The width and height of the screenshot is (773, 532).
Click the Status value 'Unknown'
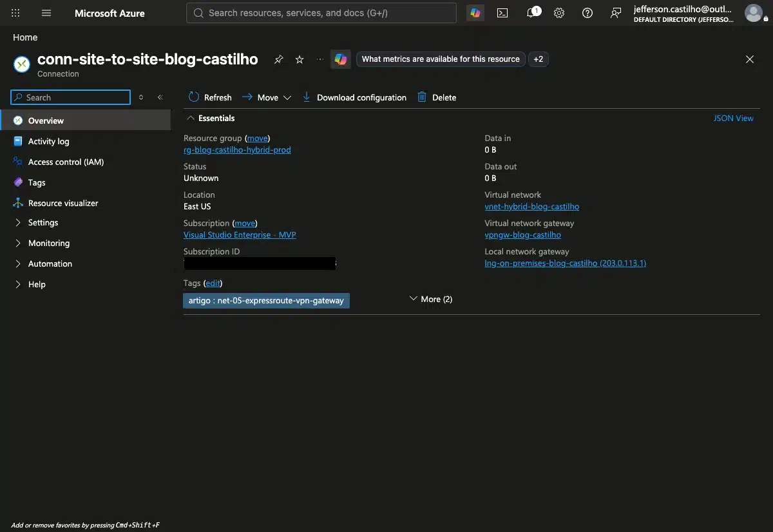click(201, 178)
